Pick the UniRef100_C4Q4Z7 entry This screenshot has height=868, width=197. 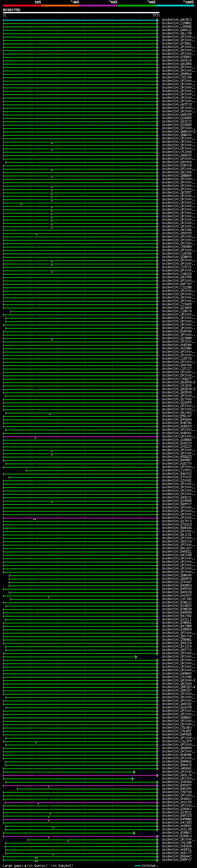177,379
